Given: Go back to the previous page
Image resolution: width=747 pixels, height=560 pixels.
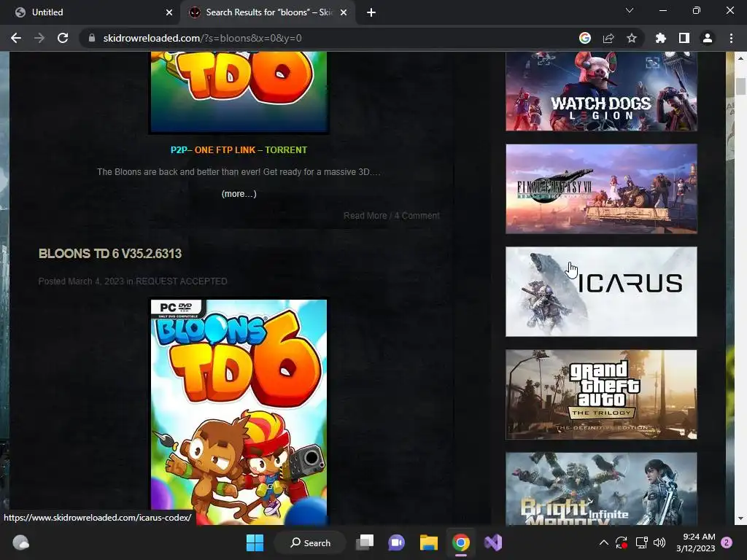Looking at the screenshot, I should click(16, 38).
